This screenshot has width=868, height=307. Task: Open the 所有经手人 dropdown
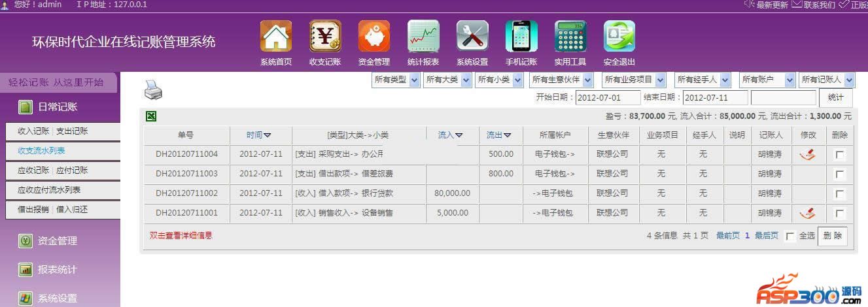click(702, 80)
